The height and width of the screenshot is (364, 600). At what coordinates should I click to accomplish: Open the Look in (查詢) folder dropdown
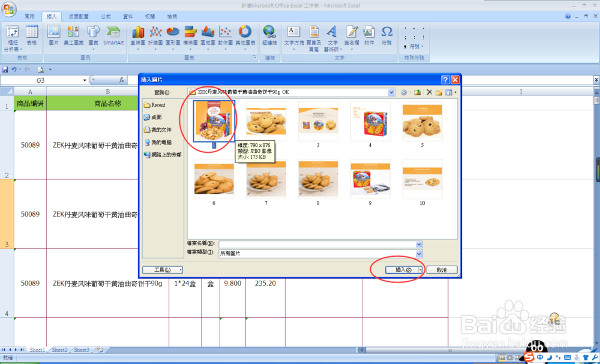pyautogui.click(x=391, y=92)
